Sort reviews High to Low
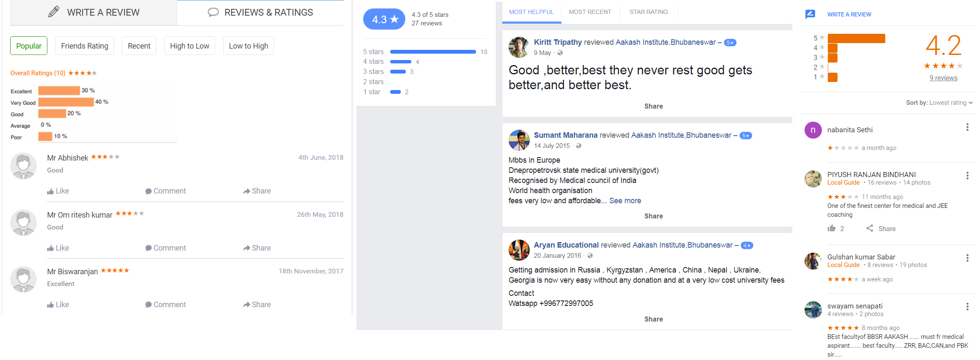 (189, 46)
